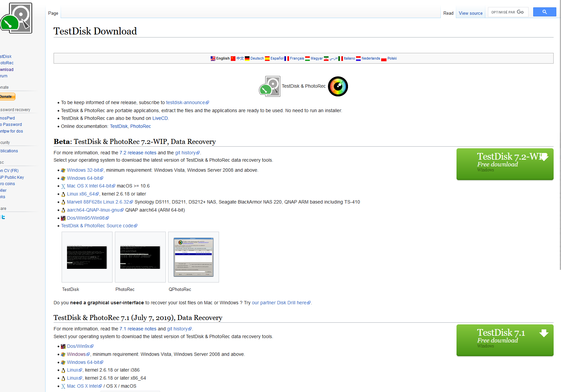Focus the Google search input field
561x392 pixels.
tap(508, 12)
